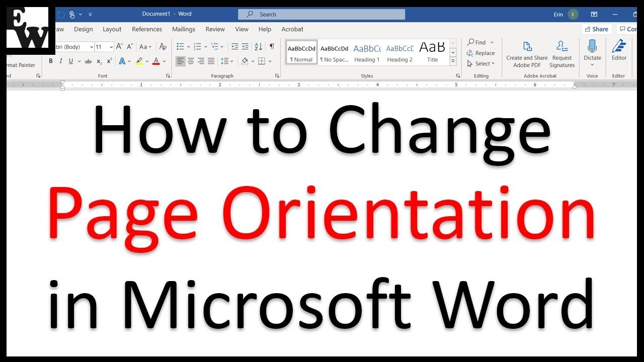Apply the Title style
644x362 pixels.
tap(433, 52)
